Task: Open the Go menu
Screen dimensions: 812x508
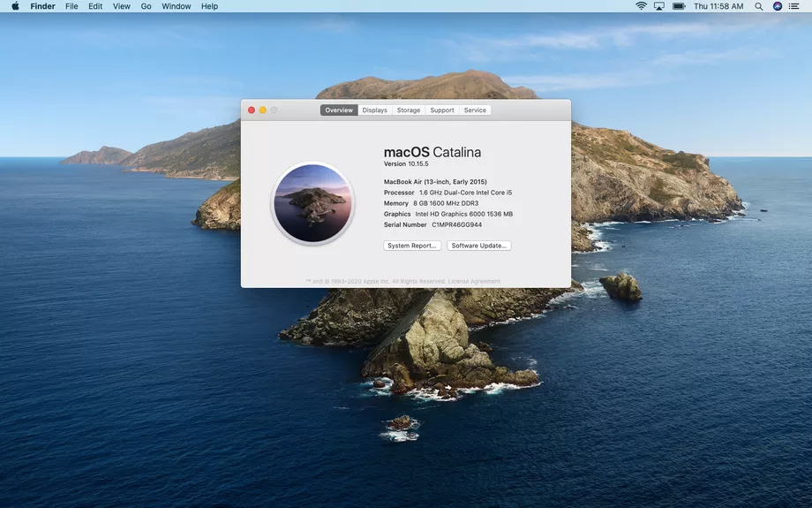Action: [x=146, y=6]
